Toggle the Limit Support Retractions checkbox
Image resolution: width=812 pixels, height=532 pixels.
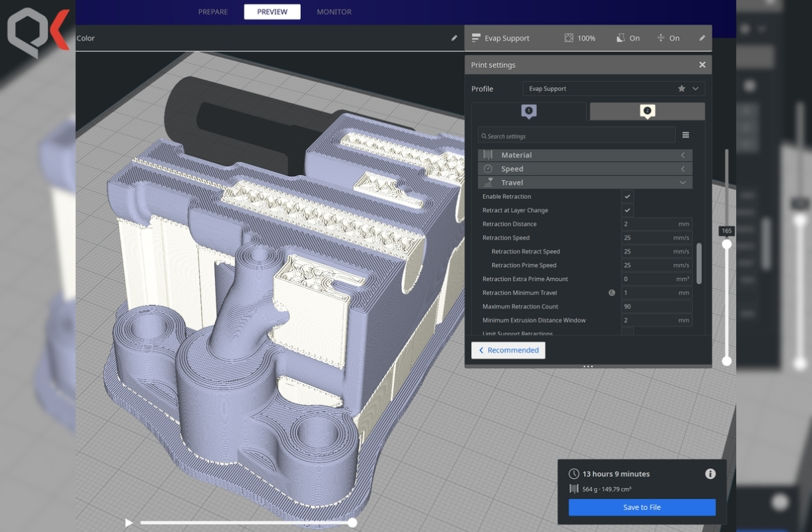(627, 332)
